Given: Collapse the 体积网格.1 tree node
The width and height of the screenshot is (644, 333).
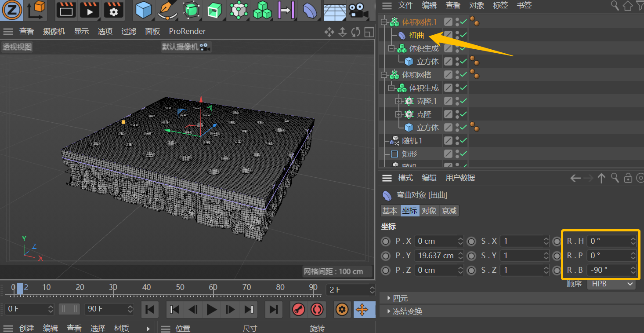Looking at the screenshot, I should coord(384,22).
